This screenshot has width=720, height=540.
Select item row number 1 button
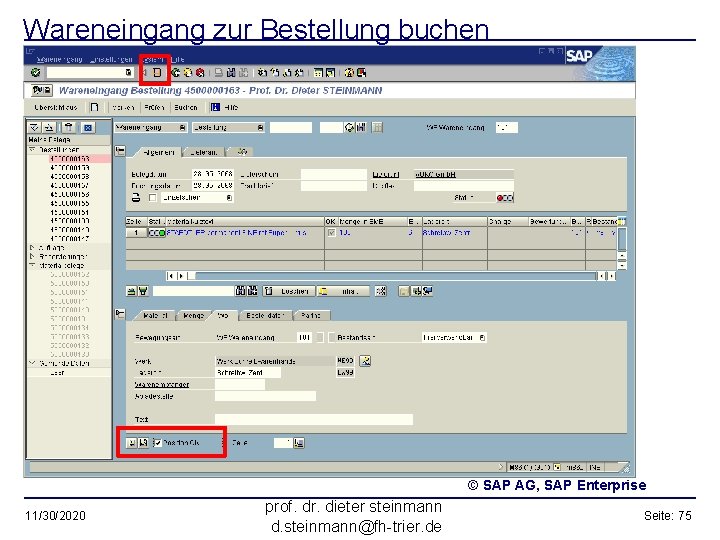tap(136, 233)
